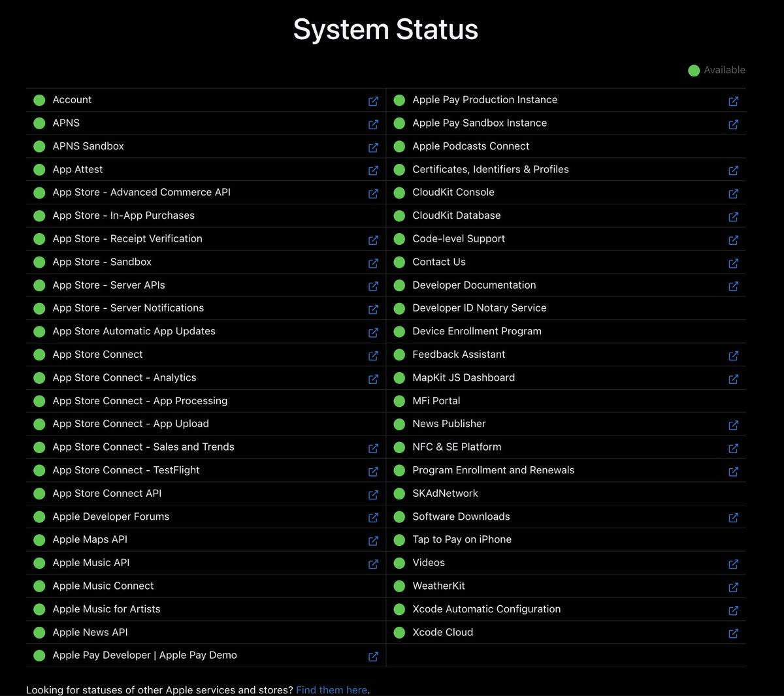Select 'App Store Connect - App Processing' row text
This screenshot has height=696, width=784.
(140, 401)
